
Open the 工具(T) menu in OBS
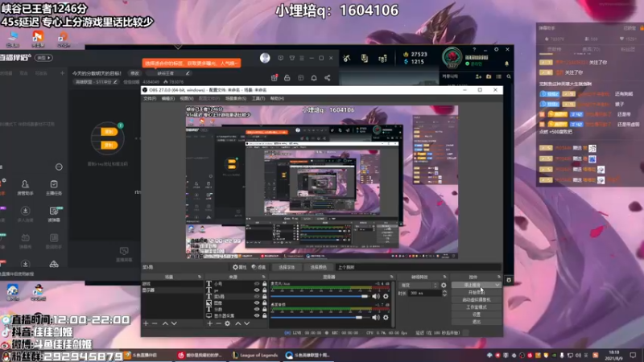pyautogui.click(x=258, y=98)
